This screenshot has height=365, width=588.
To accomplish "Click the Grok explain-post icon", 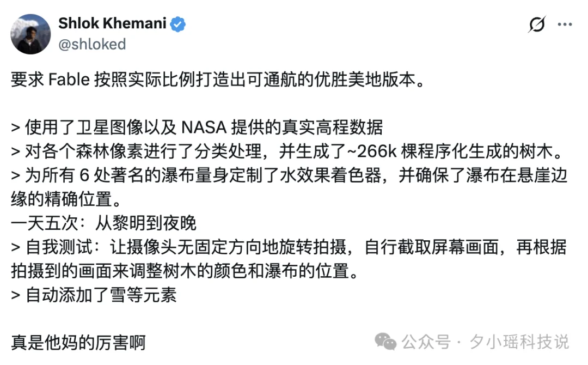I will click(x=537, y=25).
